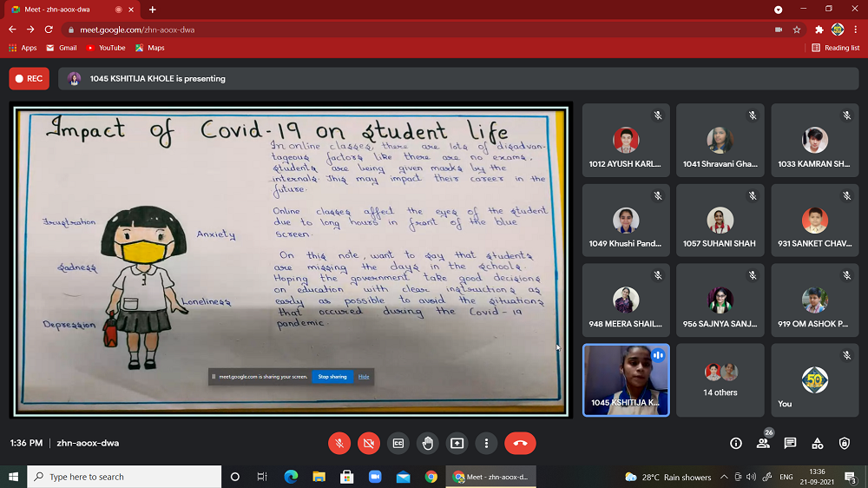868x488 pixels.
Task: Click the Stop sharing button
Action: [332, 377]
